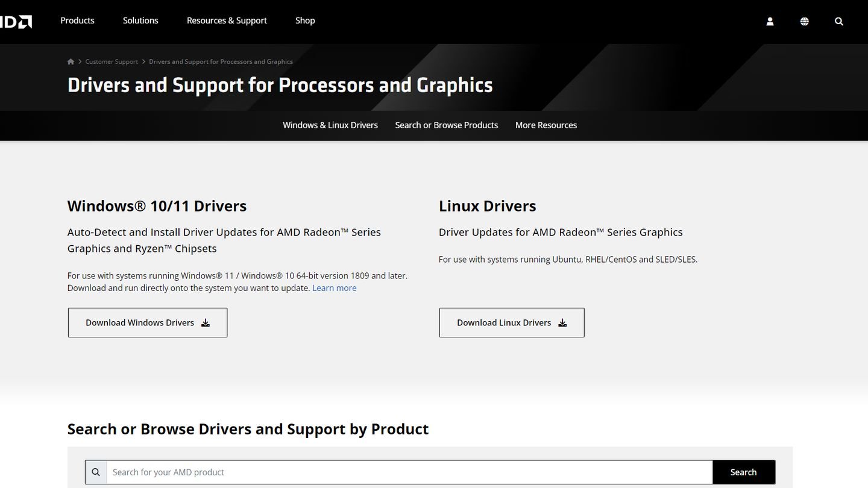This screenshot has height=488, width=868.
Task: Open the Customer Support breadcrumb link
Action: tap(112, 61)
